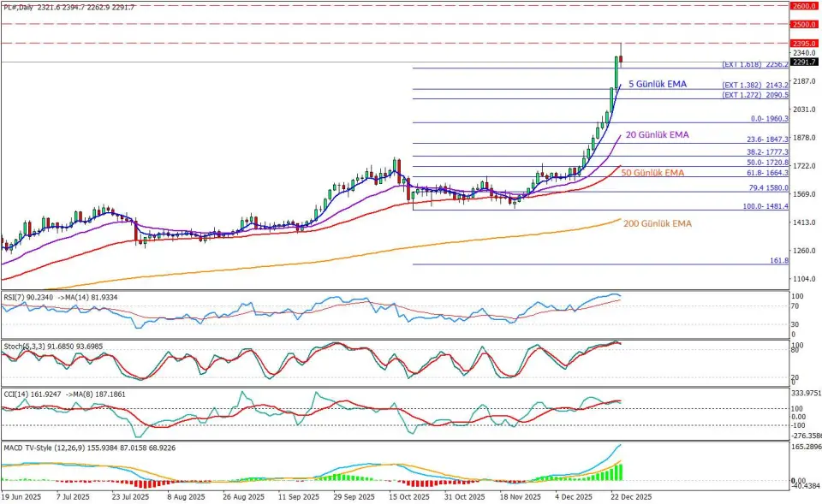The height and width of the screenshot is (504, 822).
Task: Select the 50 Günlük EMA label
Action: pyautogui.click(x=654, y=173)
